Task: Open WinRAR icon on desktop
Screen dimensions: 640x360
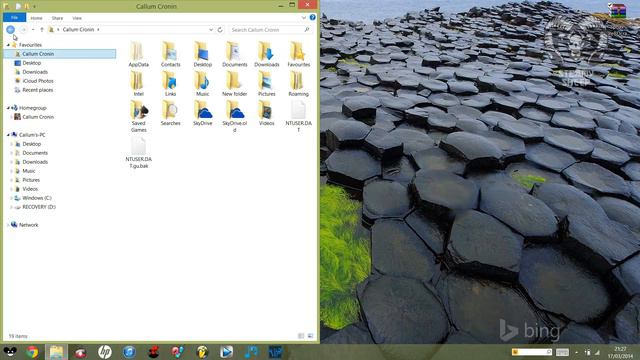Action: pos(617,10)
